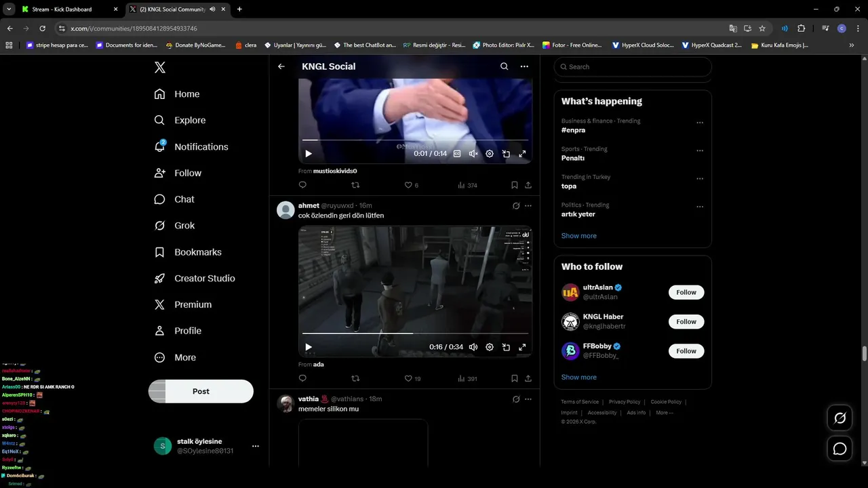The image size is (868, 488).
Task: Repost ahmet's post
Action: [355, 378]
